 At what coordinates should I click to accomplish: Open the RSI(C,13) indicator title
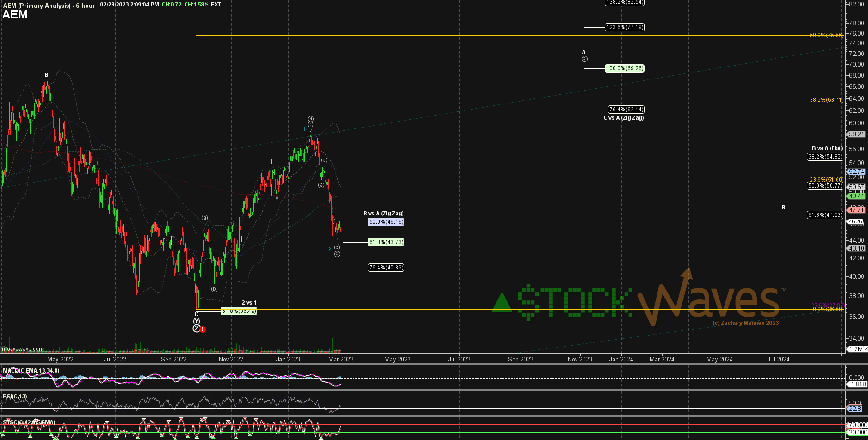tap(15, 397)
